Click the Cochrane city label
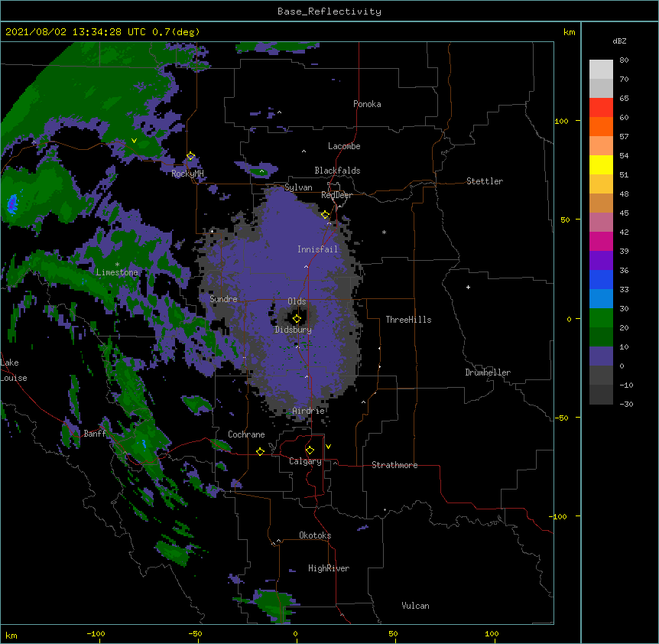This screenshot has width=659, height=644. pos(246,434)
